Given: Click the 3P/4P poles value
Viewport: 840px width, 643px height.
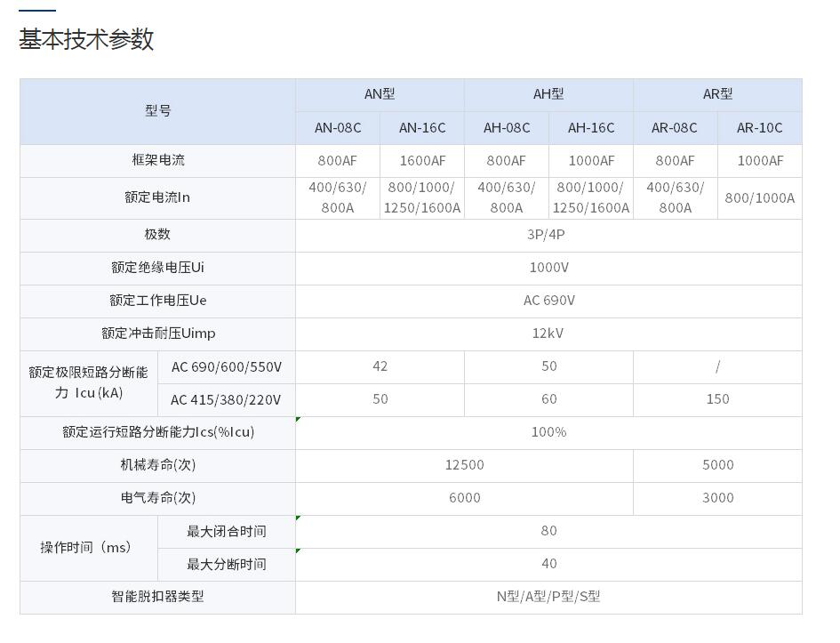Looking at the screenshot, I should (x=548, y=235).
